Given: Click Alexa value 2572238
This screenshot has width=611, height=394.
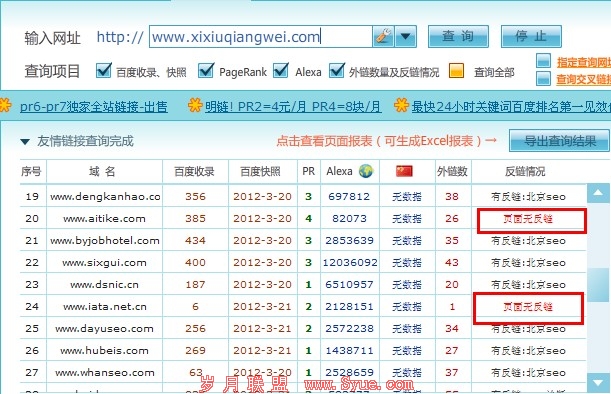Looking at the screenshot, I should pos(350,329).
